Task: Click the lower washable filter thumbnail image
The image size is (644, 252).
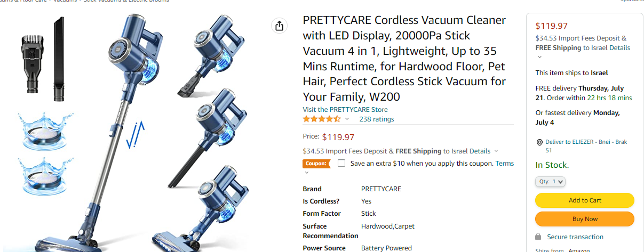Action: click(45, 176)
